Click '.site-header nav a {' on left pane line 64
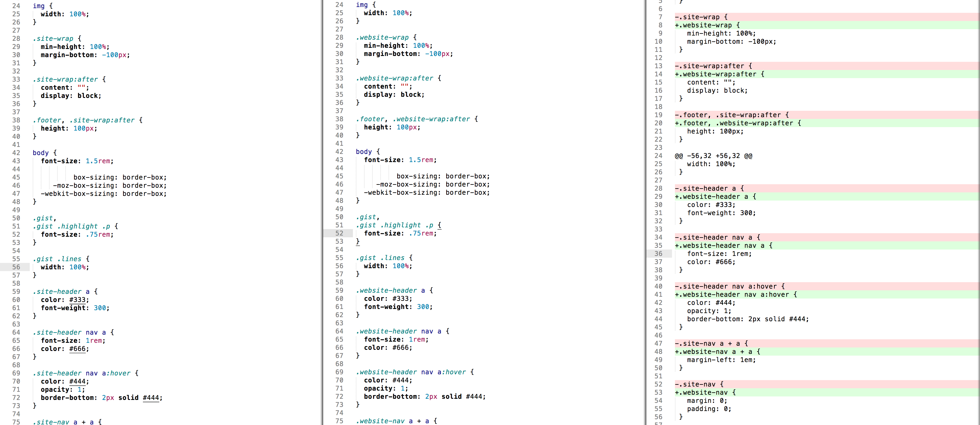This screenshot has height=425, width=980. coord(73,332)
